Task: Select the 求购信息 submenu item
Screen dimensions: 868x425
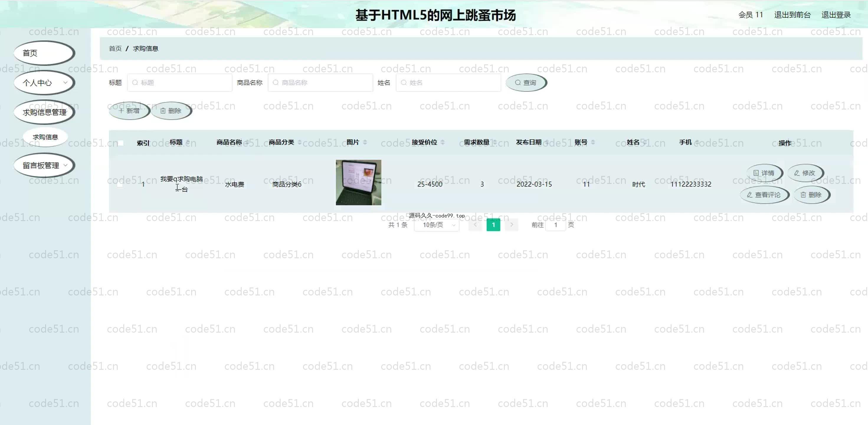Action: (x=45, y=137)
